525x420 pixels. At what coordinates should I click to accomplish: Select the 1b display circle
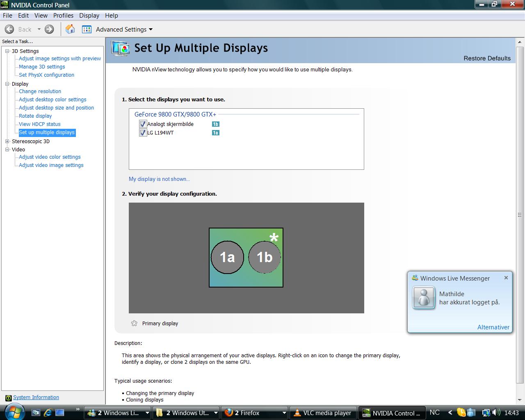coord(265,257)
